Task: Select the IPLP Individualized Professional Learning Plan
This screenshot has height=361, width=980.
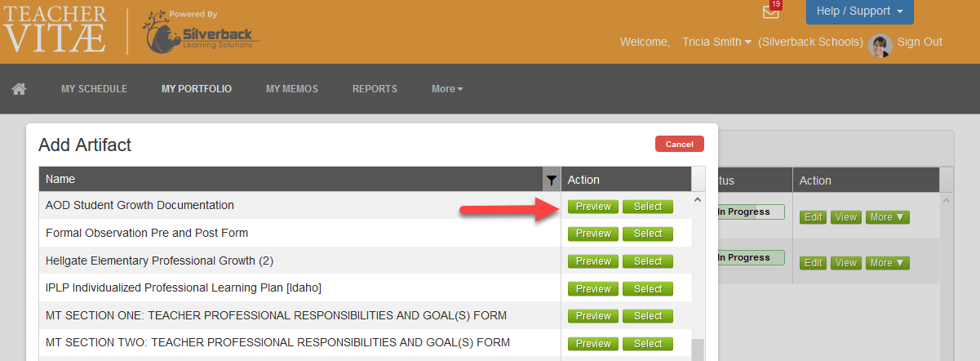Action: point(648,289)
